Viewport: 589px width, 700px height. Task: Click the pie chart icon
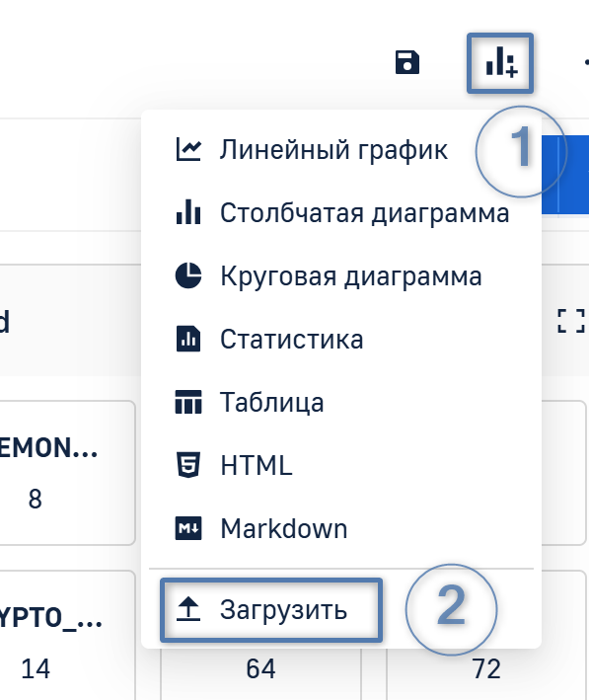coord(188,275)
